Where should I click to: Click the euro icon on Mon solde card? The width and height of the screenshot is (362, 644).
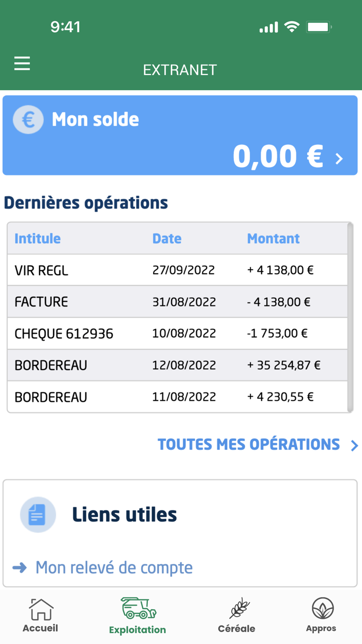coord(28,119)
